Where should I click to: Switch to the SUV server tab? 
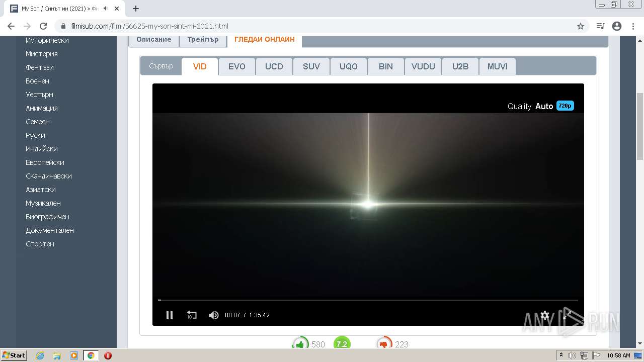[311, 66]
